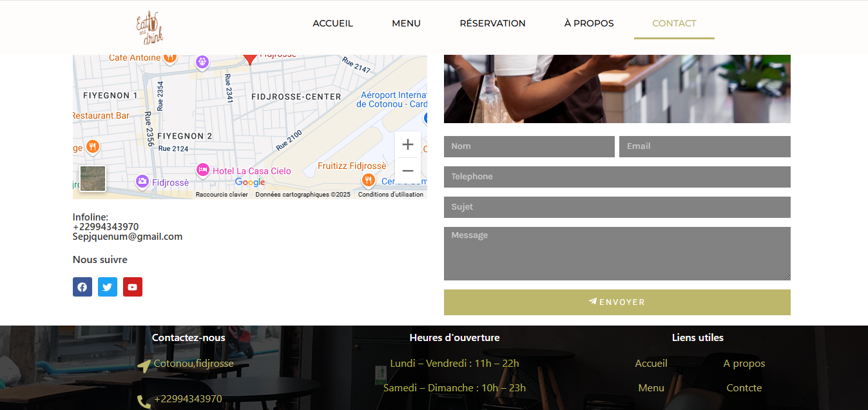Open Raccourcis clavier on the map

pyautogui.click(x=222, y=195)
